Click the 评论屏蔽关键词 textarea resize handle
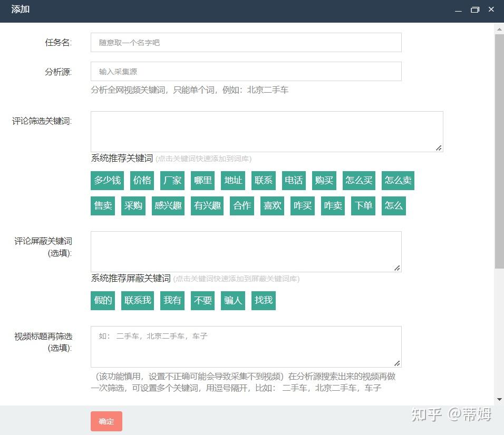 click(398, 268)
